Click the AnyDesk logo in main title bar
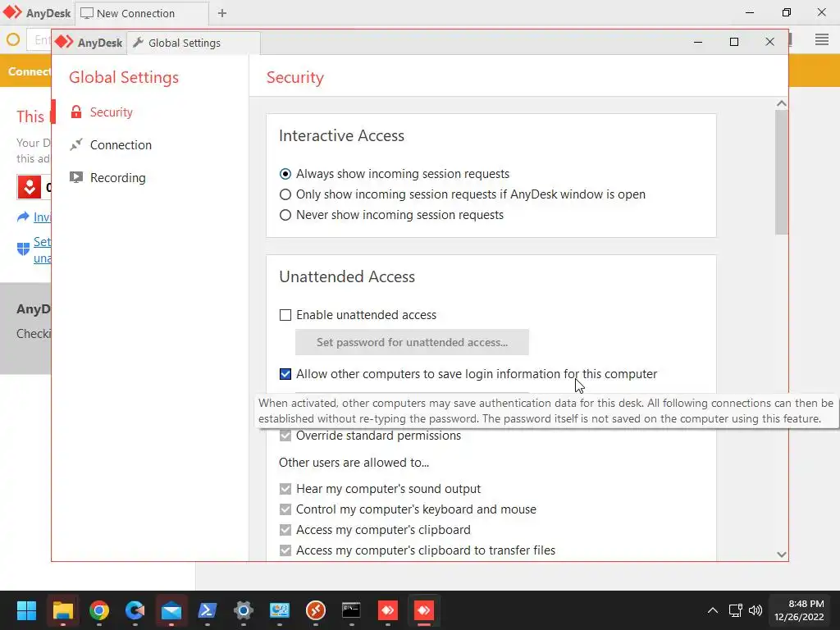This screenshot has width=840, height=630. (x=11, y=12)
